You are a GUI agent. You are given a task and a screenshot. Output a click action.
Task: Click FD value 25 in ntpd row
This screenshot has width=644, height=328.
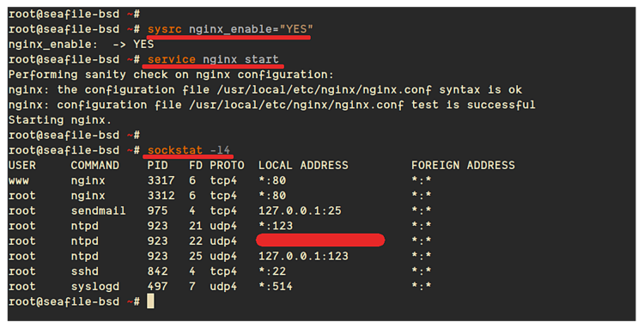(x=196, y=256)
